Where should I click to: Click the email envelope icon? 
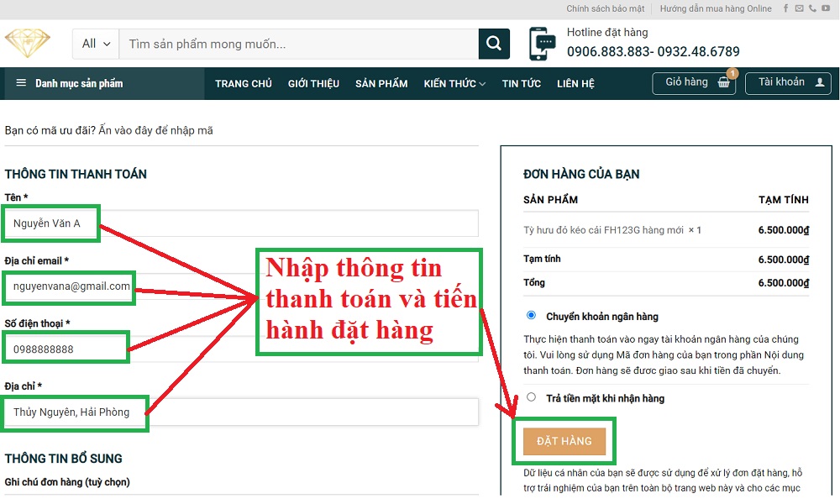coord(799,8)
